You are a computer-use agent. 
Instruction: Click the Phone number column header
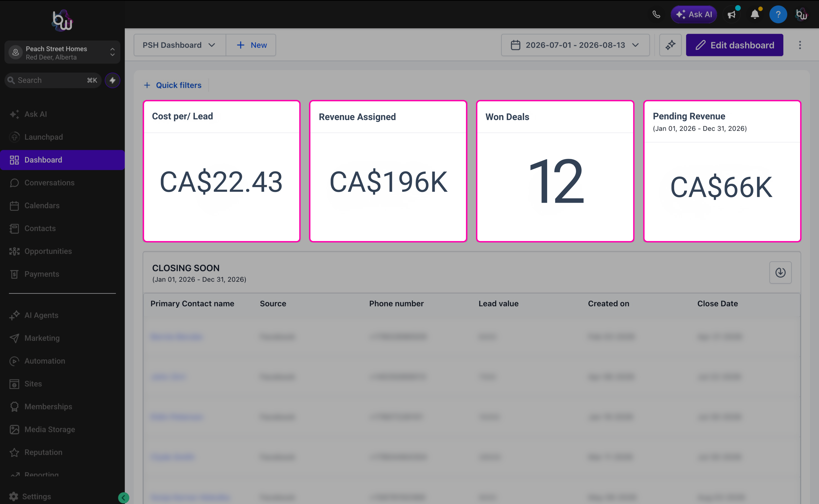(x=397, y=304)
